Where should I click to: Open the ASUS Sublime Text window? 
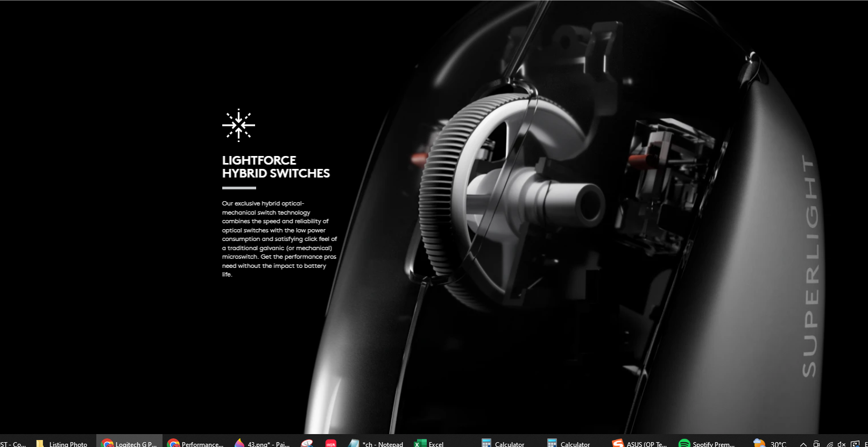point(639,443)
